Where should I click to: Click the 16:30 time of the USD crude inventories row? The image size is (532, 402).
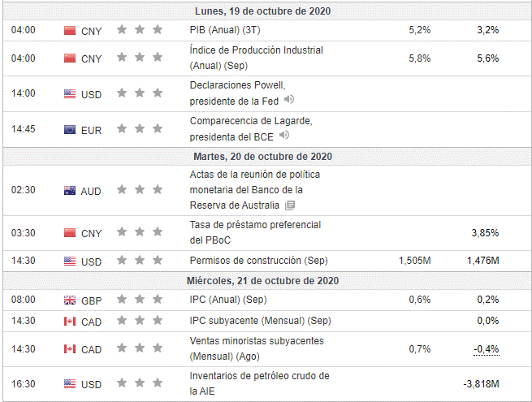(x=23, y=383)
